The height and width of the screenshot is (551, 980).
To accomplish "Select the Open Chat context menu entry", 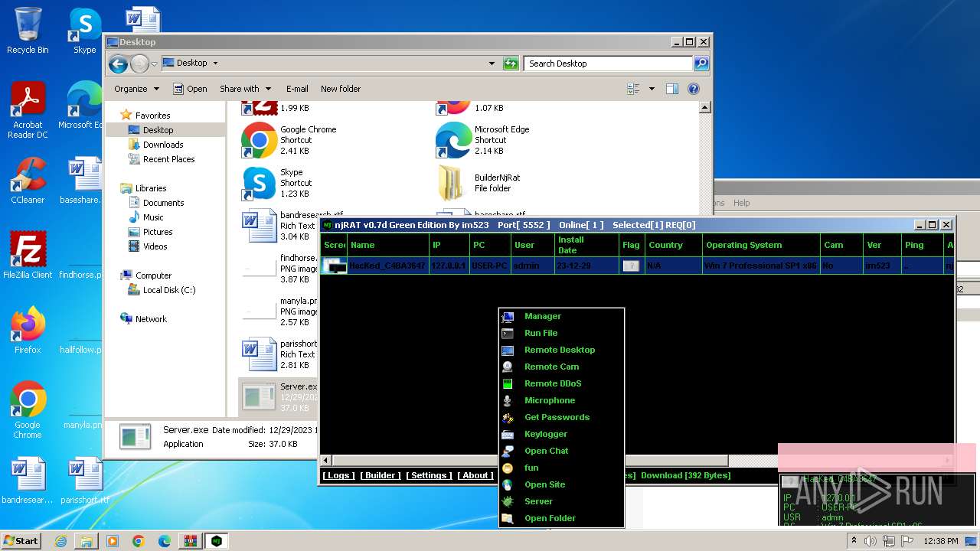I will tap(561, 451).
